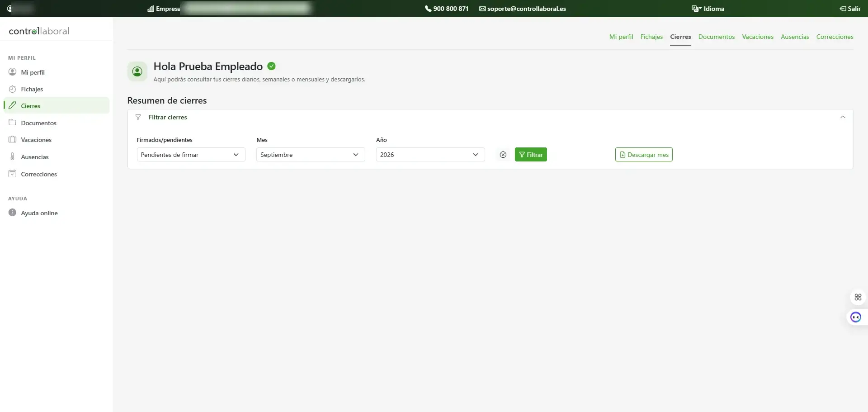868x412 pixels.
Task: Click the Filtrar cierres header text
Action: click(x=168, y=117)
